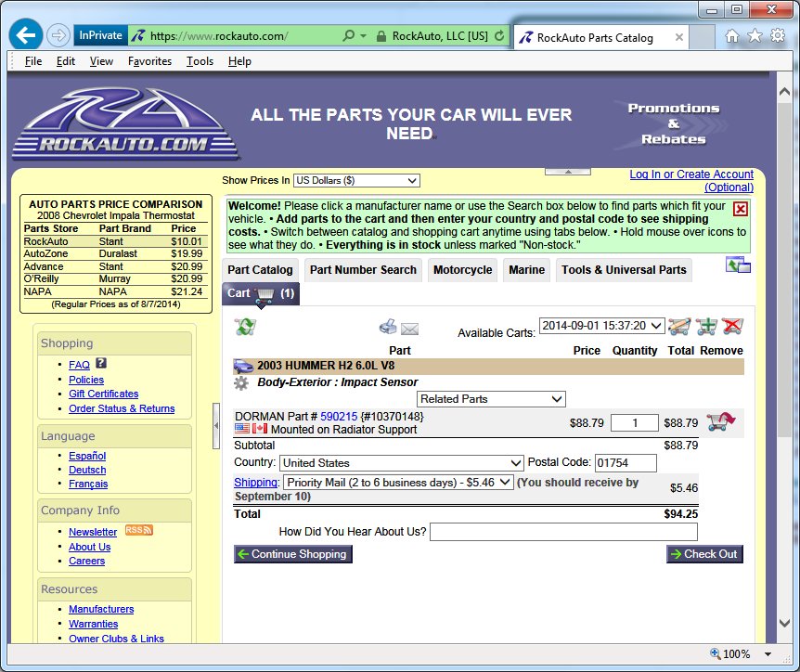This screenshot has width=800, height=672.
Task: Open the Favorites star icon
Action: coord(755,35)
